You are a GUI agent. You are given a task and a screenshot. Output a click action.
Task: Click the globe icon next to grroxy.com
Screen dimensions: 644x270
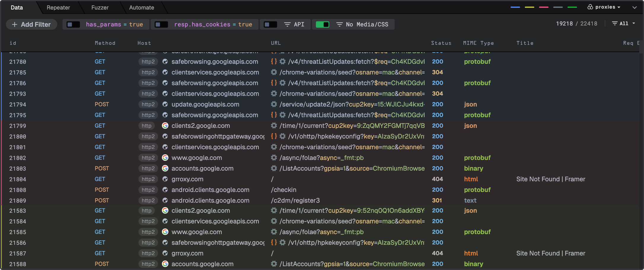[165, 179]
